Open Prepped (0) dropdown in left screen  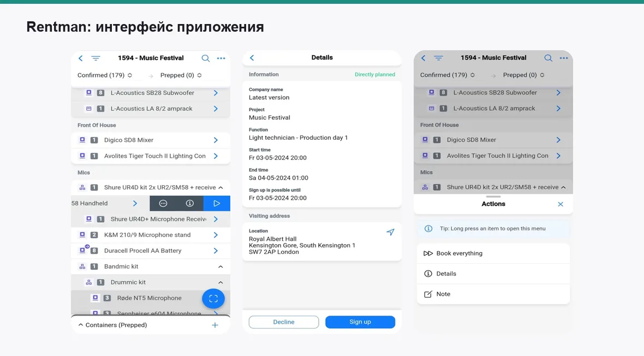[x=181, y=75]
